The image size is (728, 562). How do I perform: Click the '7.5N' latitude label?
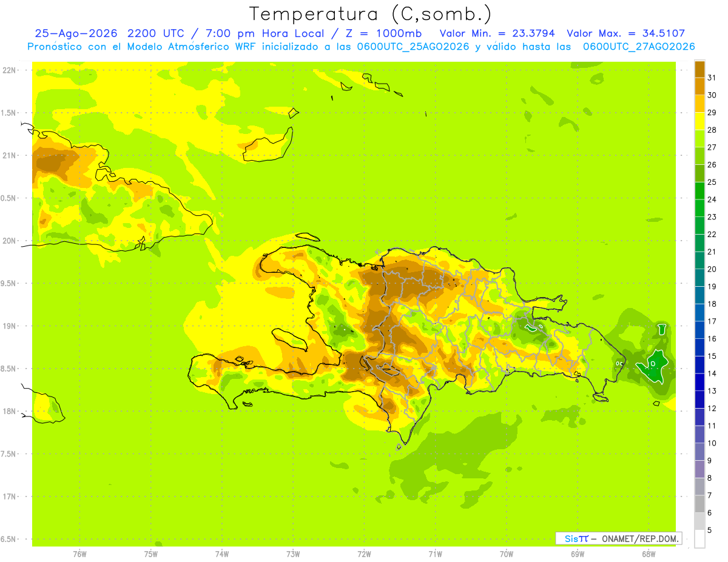[x=9, y=455]
